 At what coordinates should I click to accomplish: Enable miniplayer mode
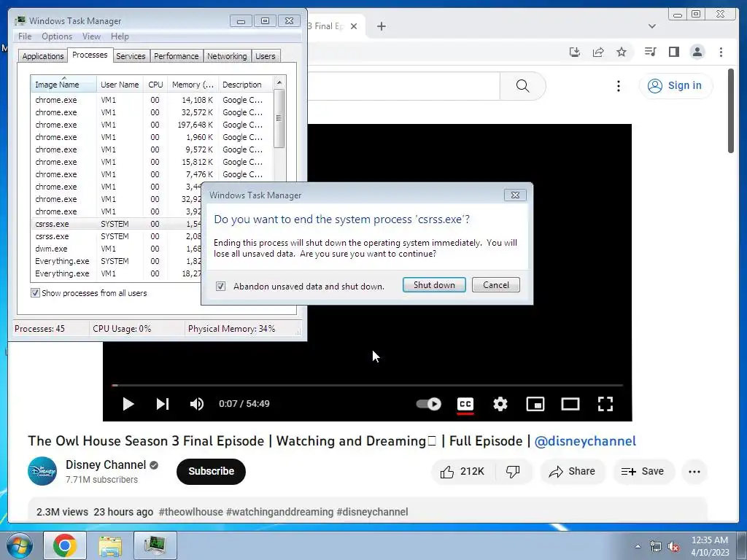[x=535, y=404]
